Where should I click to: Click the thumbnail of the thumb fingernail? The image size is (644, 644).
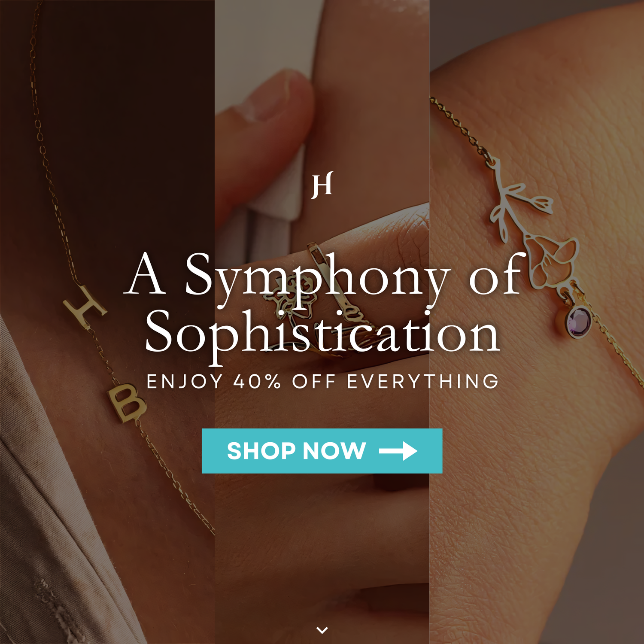point(275,97)
